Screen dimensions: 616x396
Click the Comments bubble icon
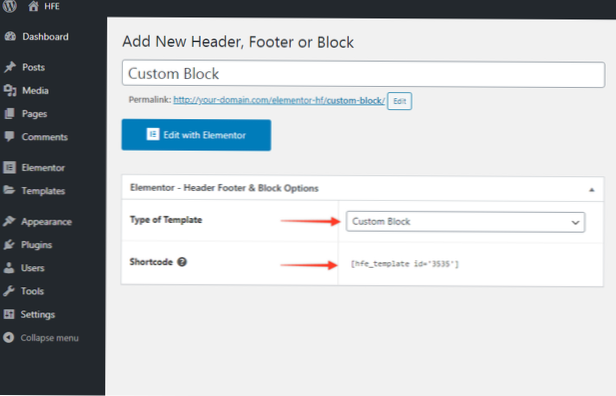point(9,137)
